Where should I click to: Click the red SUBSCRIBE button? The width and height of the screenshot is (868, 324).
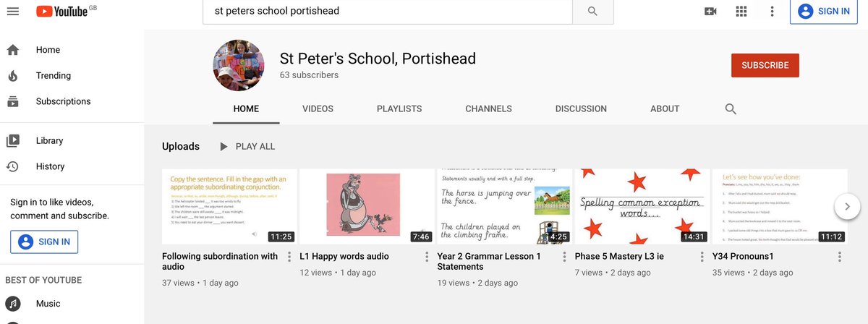coord(765,65)
